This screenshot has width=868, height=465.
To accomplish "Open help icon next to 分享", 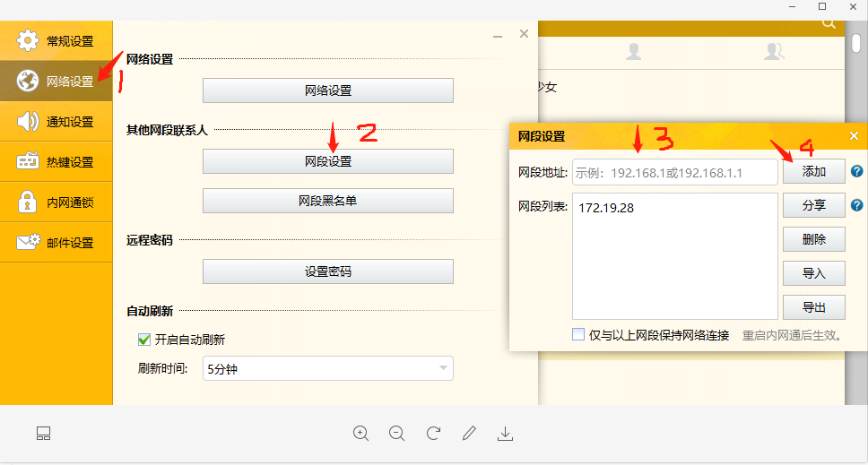I will click(857, 205).
